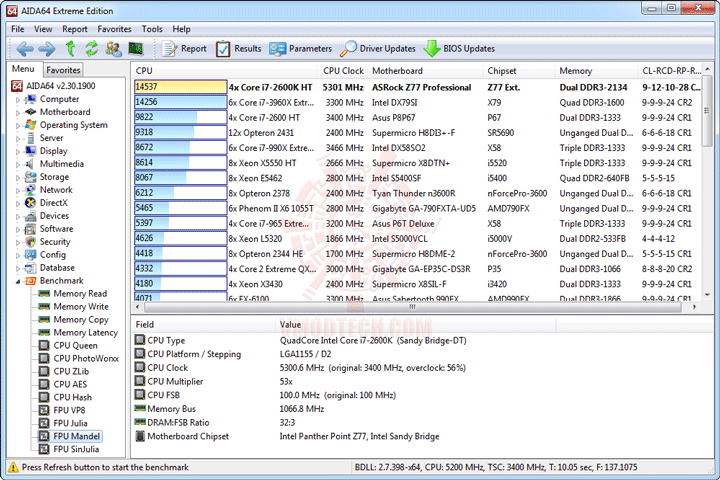Select the 14256 score result bar

point(180,102)
